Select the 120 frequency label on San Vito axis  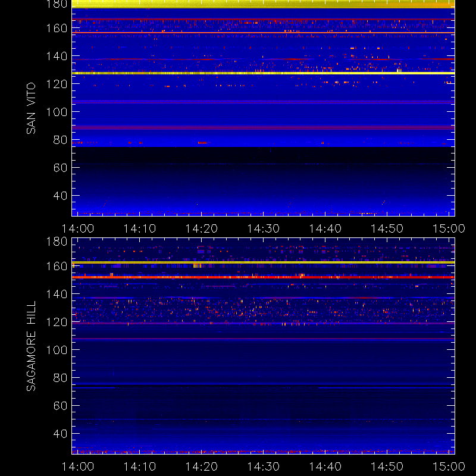57,84
